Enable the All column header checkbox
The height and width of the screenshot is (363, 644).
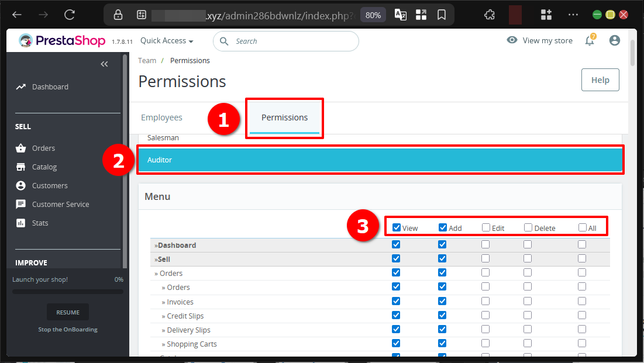click(582, 228)
